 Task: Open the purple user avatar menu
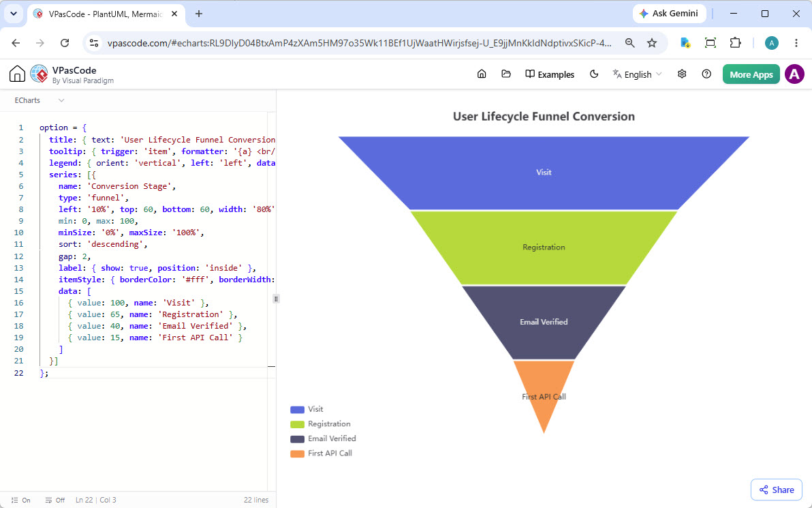click(x=794, y=74)
